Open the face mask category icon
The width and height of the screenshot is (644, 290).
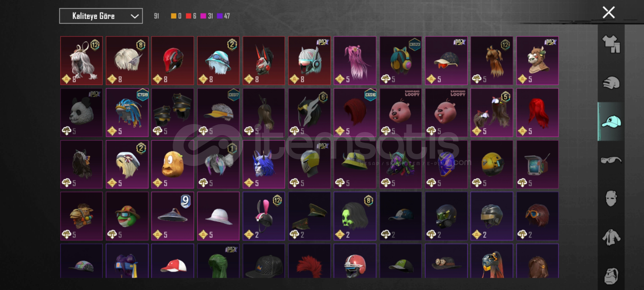pyautogui.click(x=611, y=199)
